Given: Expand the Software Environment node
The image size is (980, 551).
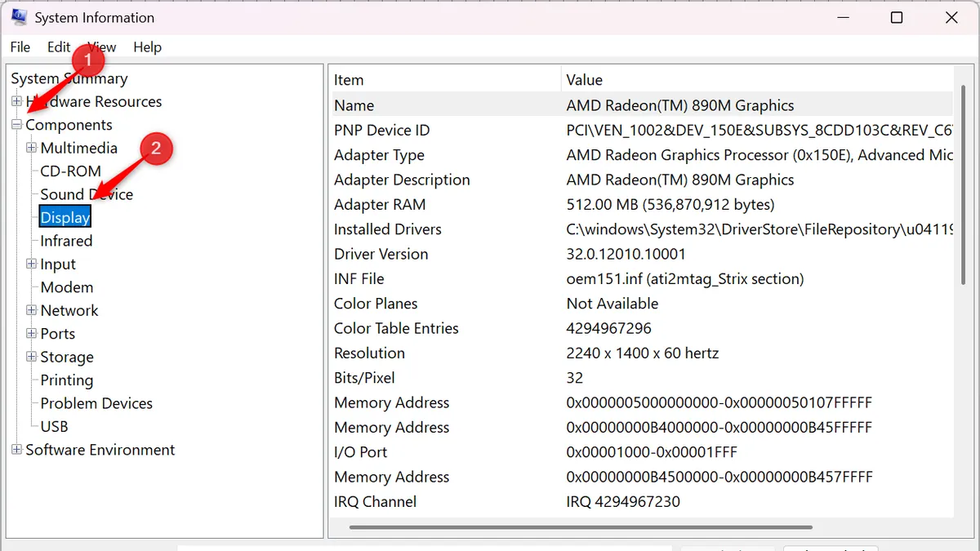Looking at the screenshot, I should [x=16, y=450].
